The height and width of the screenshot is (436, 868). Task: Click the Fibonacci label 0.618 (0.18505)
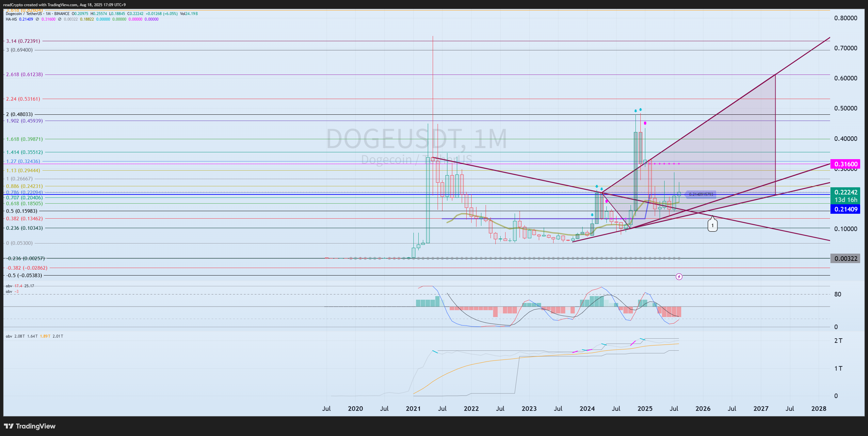coord(24,203)
